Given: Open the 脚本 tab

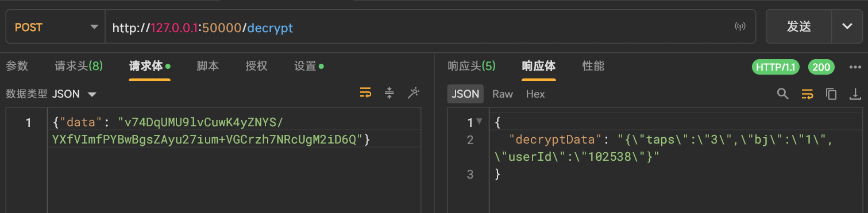Looking at the screenshot, I should [207, 66].
